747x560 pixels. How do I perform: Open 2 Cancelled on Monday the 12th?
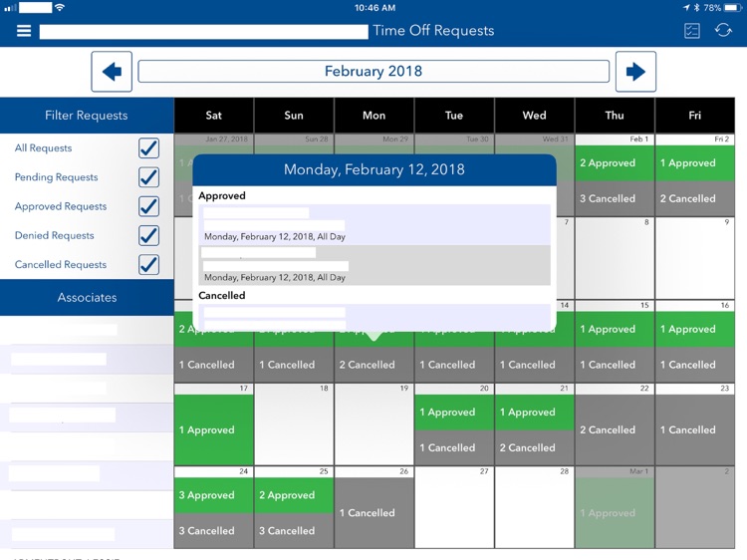pyautogui.click(x=373, y=365)
